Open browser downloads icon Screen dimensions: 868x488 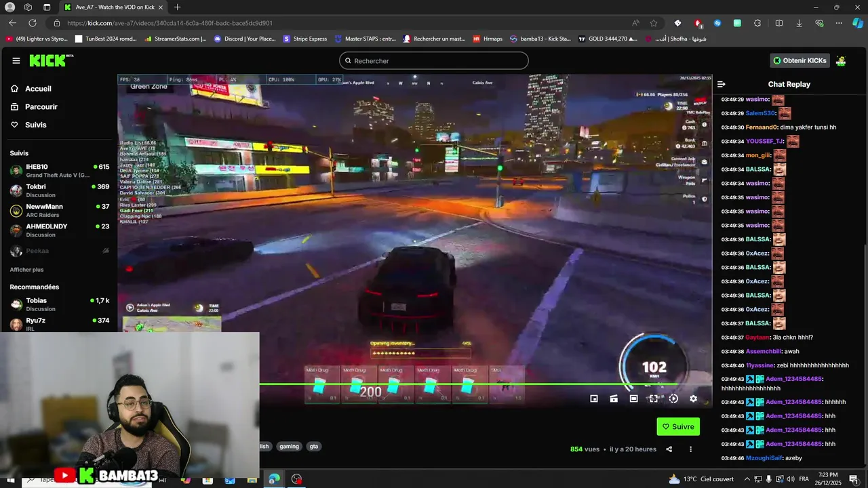[799, 23]
